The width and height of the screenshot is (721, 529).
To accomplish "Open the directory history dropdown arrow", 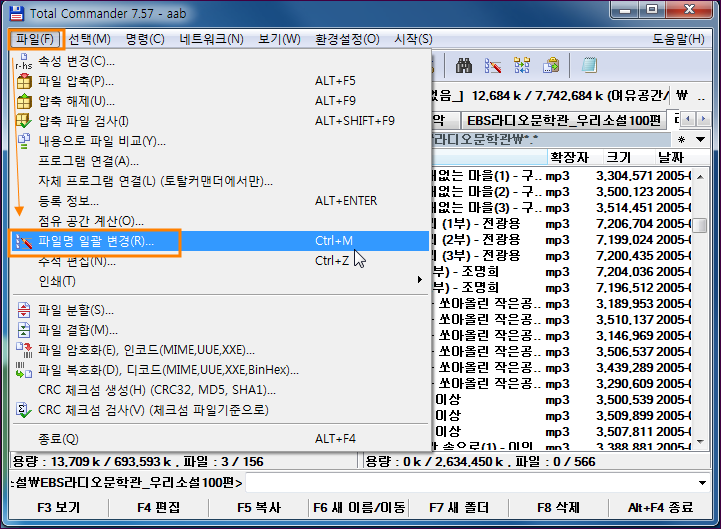I will (700, 139).
